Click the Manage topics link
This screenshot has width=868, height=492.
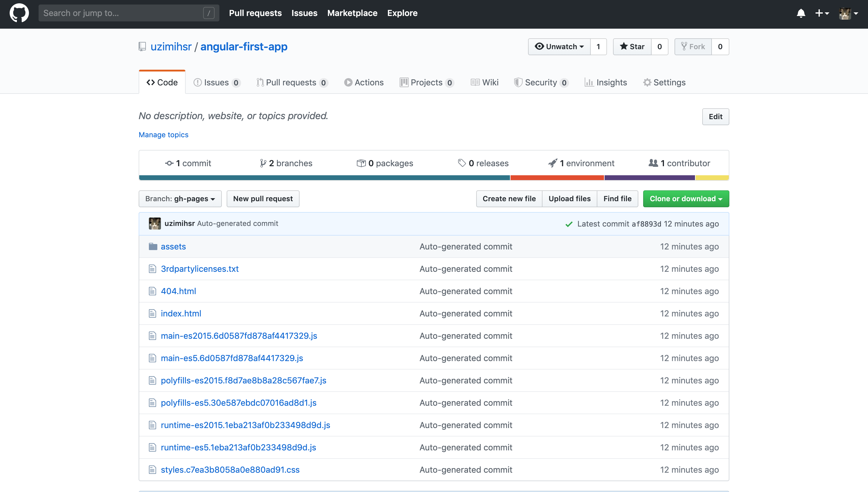(x=163, y=135)
